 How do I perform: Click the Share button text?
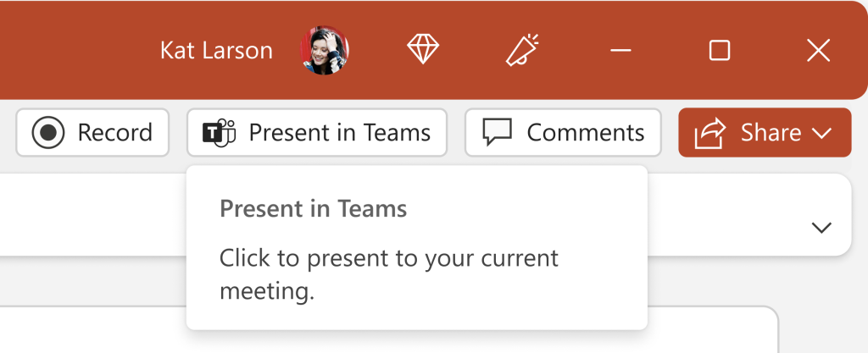771,133
